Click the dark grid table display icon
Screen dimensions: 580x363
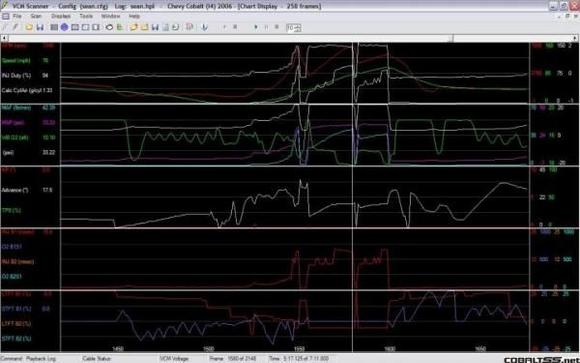[x=54, y=27]
